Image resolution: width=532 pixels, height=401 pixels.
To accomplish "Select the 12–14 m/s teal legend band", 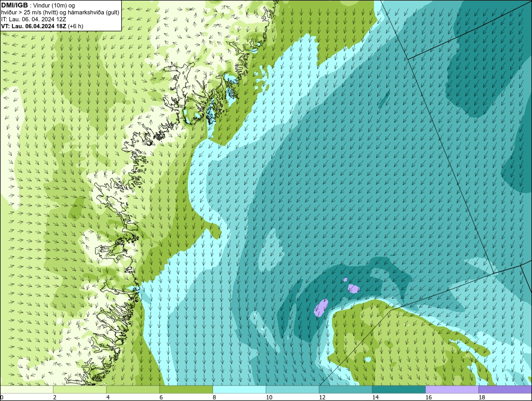I will 346,389.
